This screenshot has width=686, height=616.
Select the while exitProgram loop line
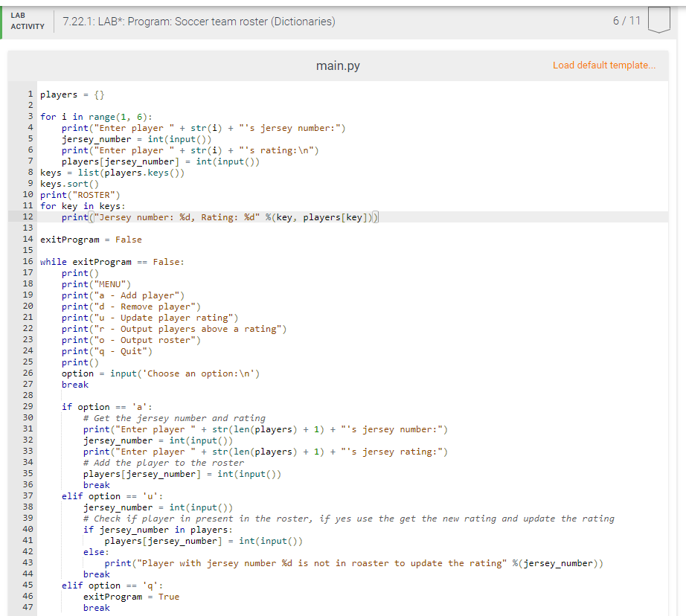pyautogui.click(x=105, y=261)
